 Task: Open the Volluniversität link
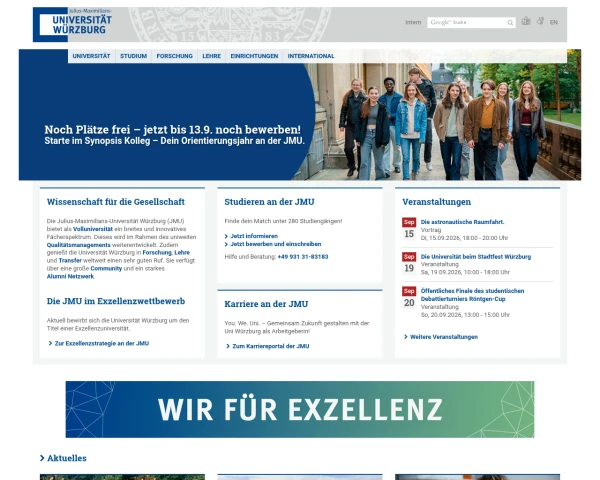pos(93,229)
